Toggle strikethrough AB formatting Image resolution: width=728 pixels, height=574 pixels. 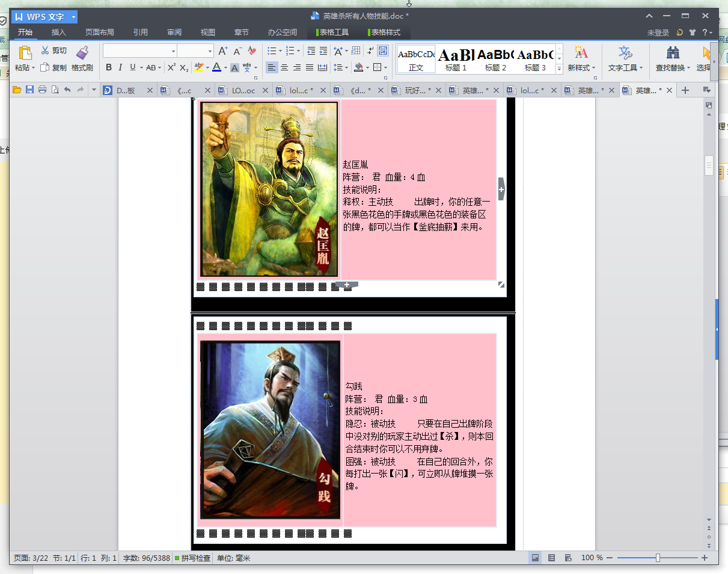click(150, 67)
